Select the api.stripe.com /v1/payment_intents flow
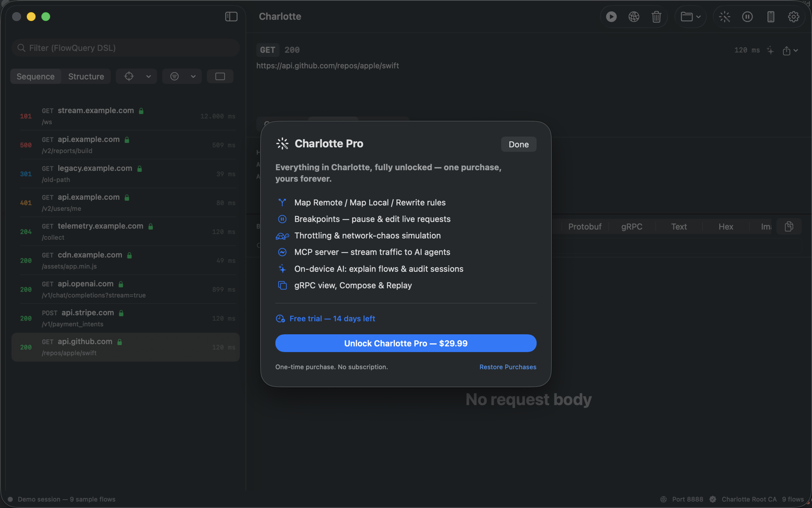This screenshot has width=812, height=508. [x=125, y=319]
